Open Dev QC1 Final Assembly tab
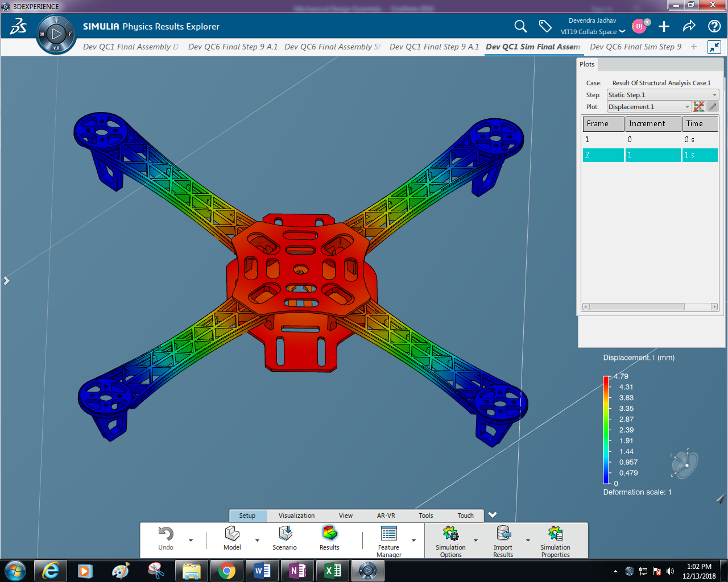This screenshot has width=728, height=582. point(131,47)
